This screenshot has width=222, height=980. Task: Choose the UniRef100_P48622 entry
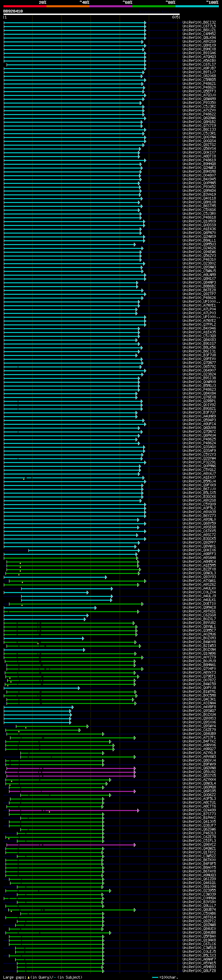pos(199,114)
